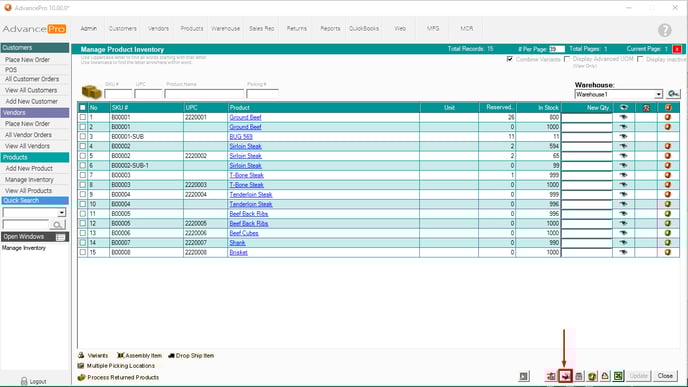The width and height of the screenshot is (688, 387).
Task: Click the last column header circle icon
Action: 668,108
